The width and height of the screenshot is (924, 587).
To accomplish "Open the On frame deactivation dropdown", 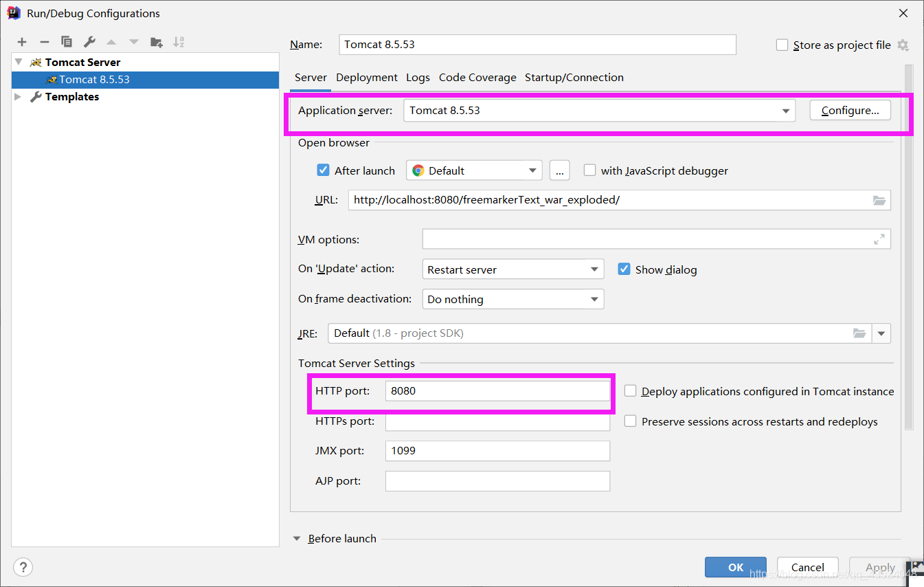I will pos(513,299).
